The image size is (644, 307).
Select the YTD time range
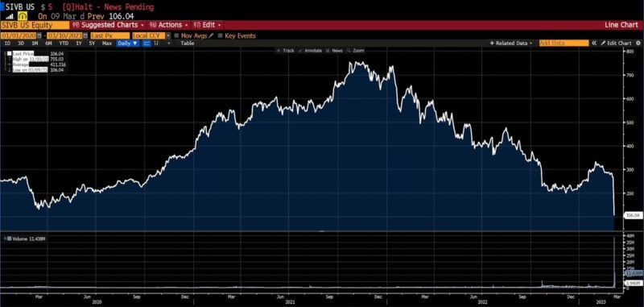pos(64,44)
